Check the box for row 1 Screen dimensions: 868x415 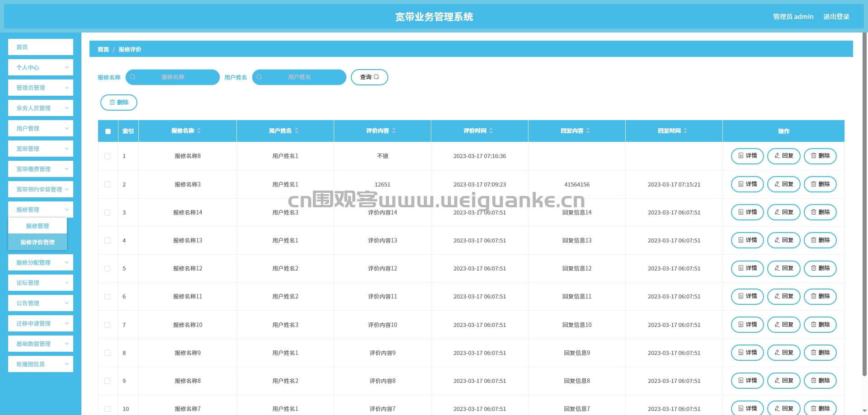tap(107, 156)
